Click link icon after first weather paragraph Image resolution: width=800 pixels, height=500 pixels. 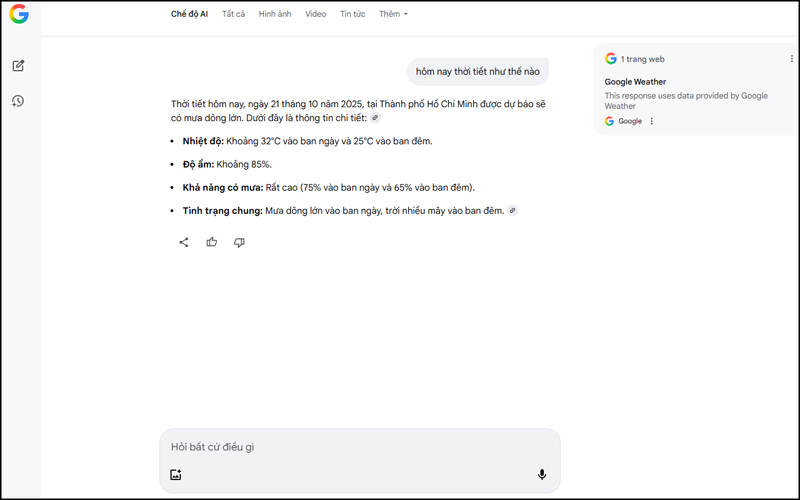375,118
